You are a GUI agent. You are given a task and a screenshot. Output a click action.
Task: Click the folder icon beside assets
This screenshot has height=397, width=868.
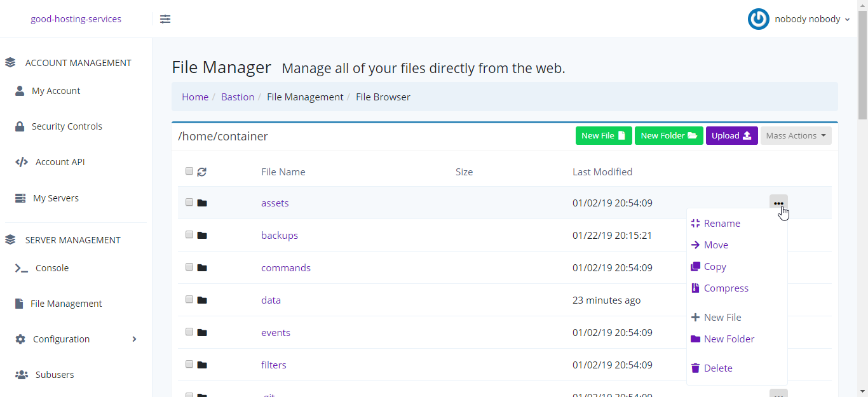coord(202,203)
